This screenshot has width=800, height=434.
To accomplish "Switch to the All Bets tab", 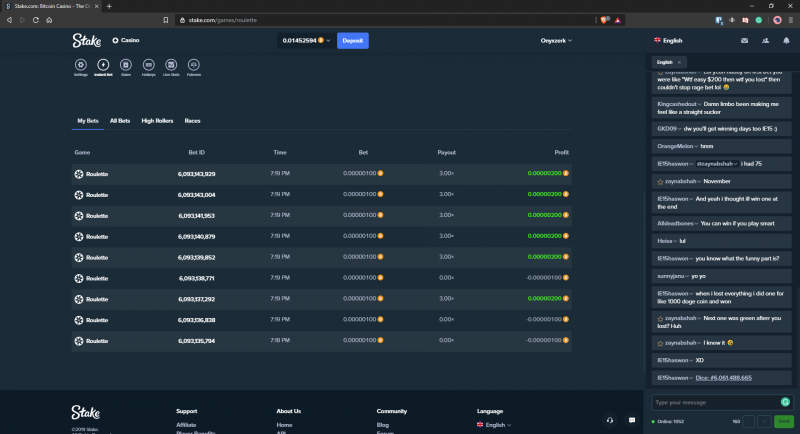I will [x=120, y=121].
